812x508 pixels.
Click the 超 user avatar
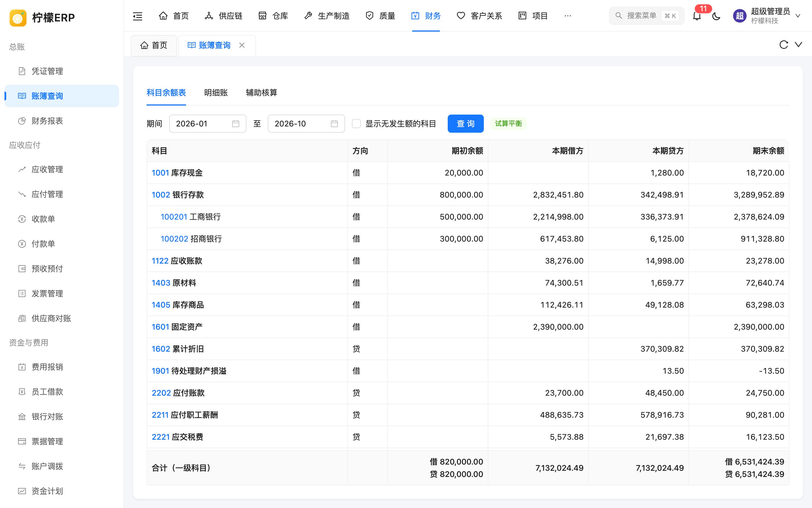click(740, 16)
